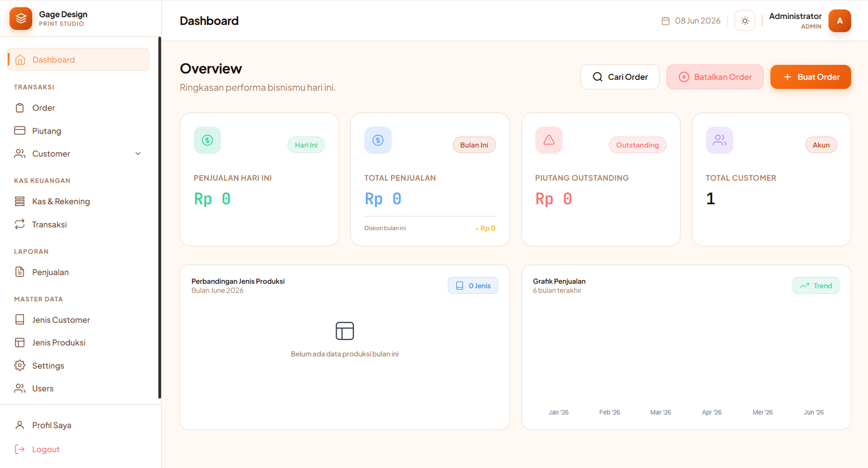Open Kas & Rekening page
This screenshot has width=868, height=468.
79,201
